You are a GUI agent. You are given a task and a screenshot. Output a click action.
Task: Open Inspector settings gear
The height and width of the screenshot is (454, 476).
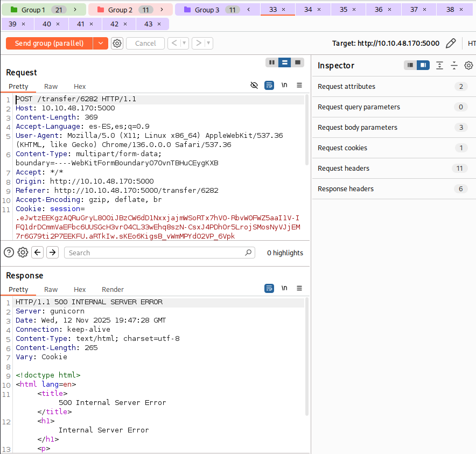(x=468, y=65)
